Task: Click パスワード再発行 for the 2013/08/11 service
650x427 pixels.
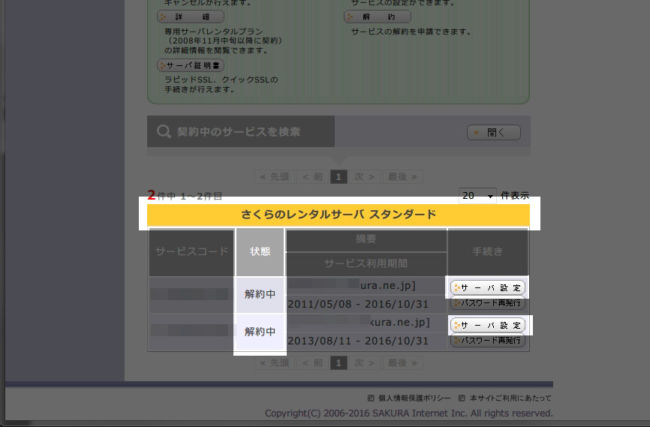Action: (488, 341)
